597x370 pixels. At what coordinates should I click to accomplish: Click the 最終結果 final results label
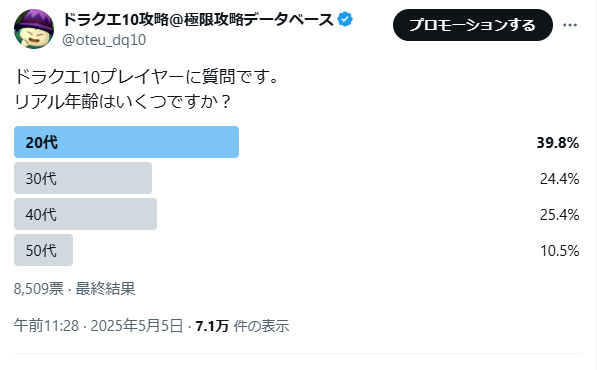point(105,289)
